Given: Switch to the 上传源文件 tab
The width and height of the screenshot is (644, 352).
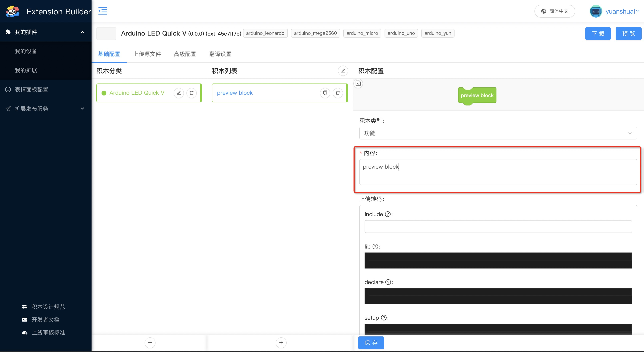Looking at the screenshot, I should pos(147,54).
